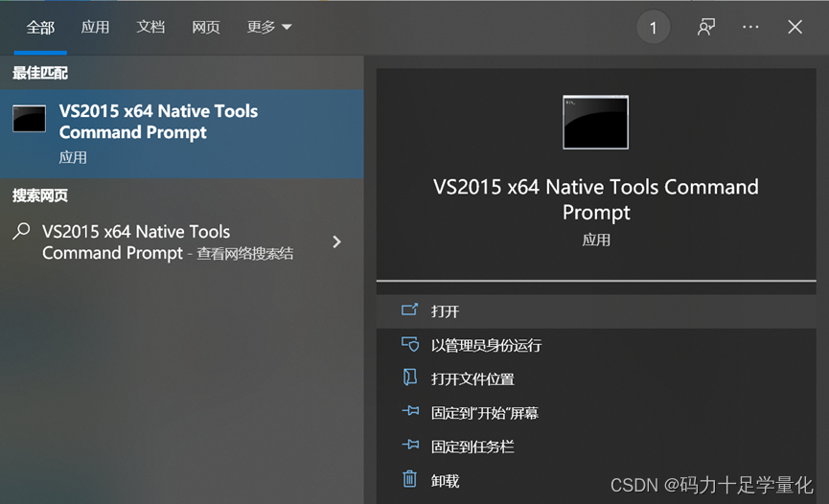Click the command prompt icon in best match
The width and height of the screenshot is (829, 504).
pos(29,119)
